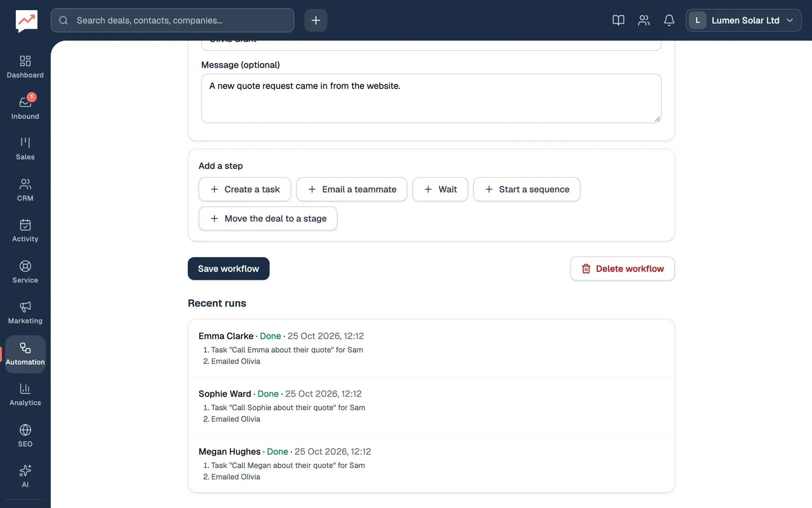Image resolution: width=812 pixels, height=508 pixels.
Task: Open Dashboard from the sidebar
Action: point(25,67)
